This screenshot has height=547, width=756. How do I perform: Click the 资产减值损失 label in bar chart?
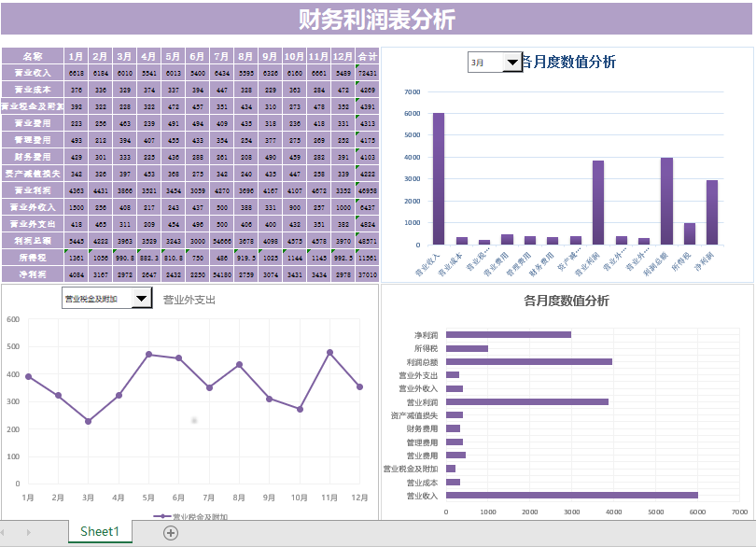tap(414, 415)
